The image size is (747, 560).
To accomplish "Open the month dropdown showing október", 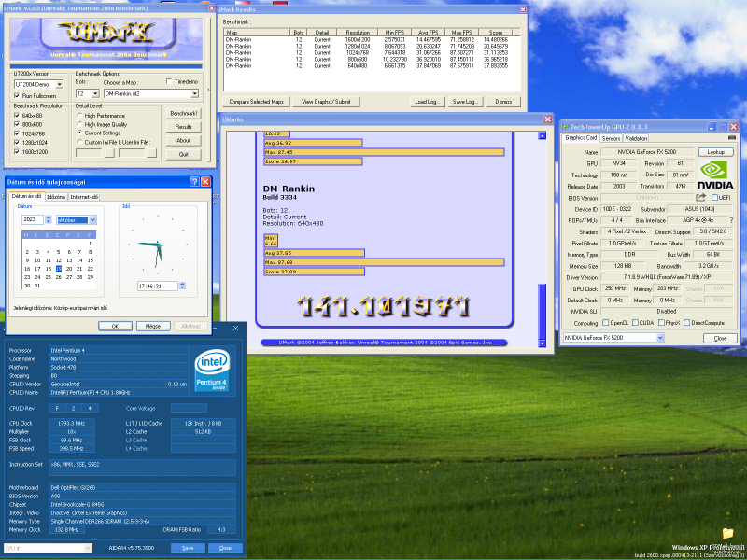I will (x=92, y=220).
